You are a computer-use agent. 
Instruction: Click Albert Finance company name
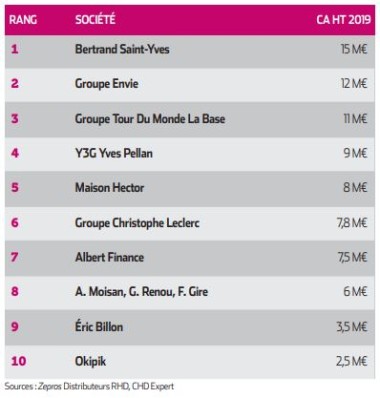point(110,257)
